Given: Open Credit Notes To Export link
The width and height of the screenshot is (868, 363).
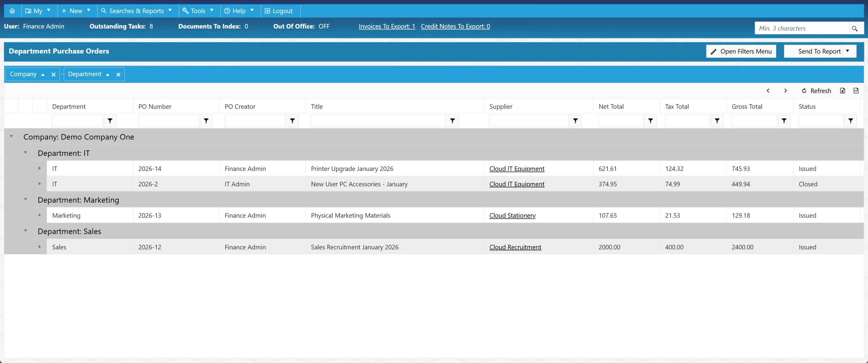Looking at the screenshot, I should (x=455, y=26).
